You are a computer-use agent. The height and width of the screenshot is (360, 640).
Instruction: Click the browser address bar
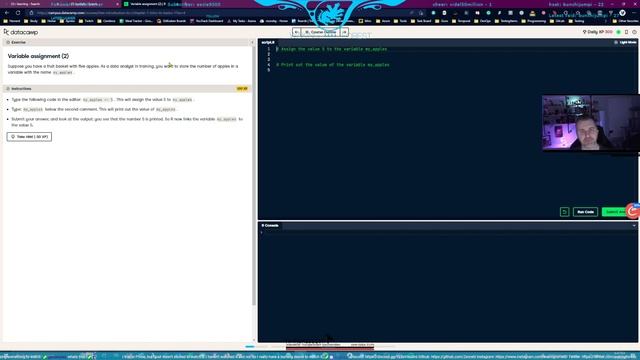pos(220,13)
